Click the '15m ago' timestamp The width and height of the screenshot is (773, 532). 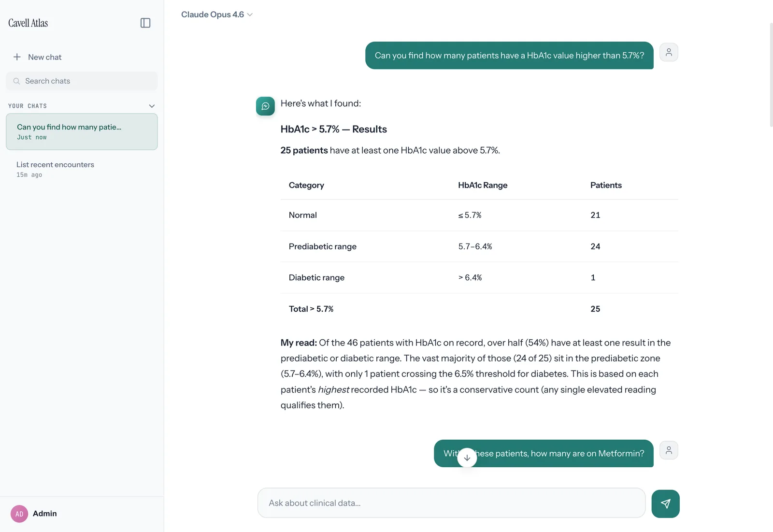tap(29, 175)
